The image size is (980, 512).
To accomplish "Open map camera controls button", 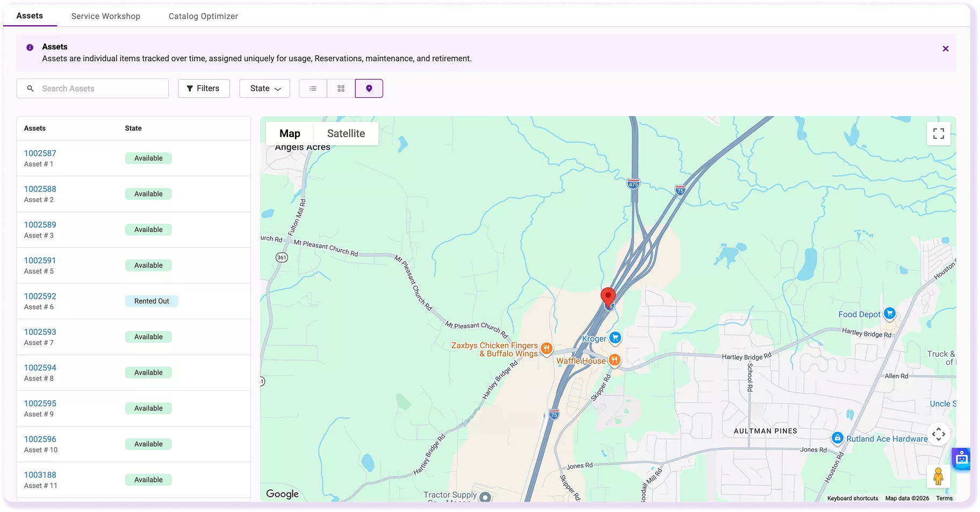I will pos(939,434).
